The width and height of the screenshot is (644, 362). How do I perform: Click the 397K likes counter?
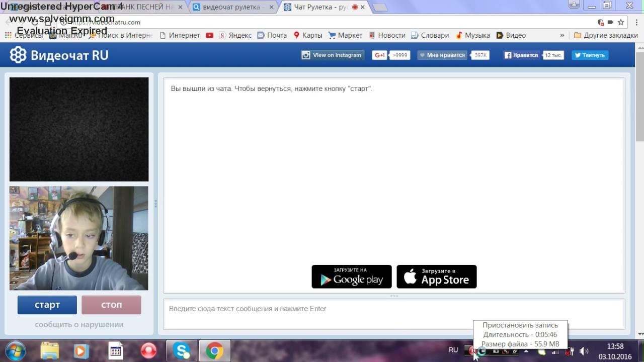pyautogui.click(x=480, y=55)
